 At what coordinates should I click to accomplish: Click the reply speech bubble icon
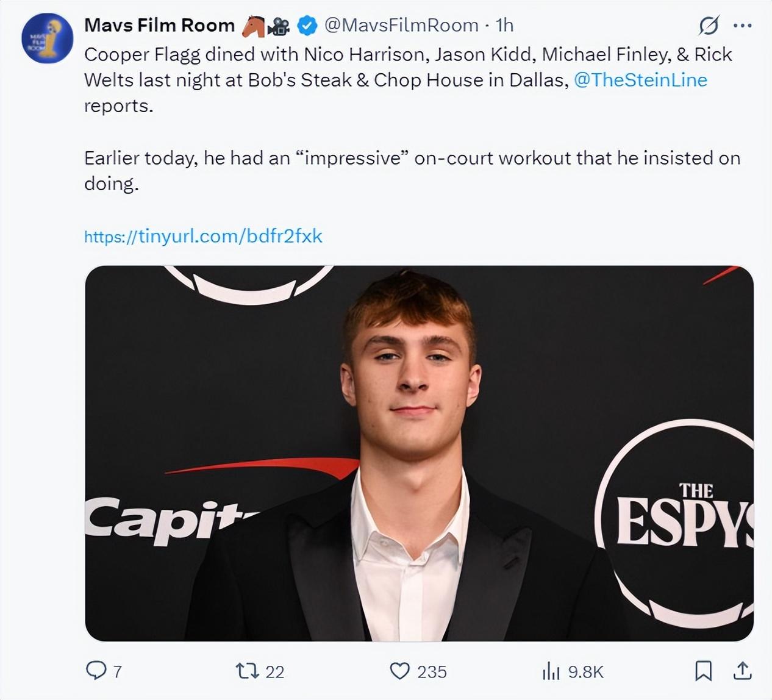[96, 671]
